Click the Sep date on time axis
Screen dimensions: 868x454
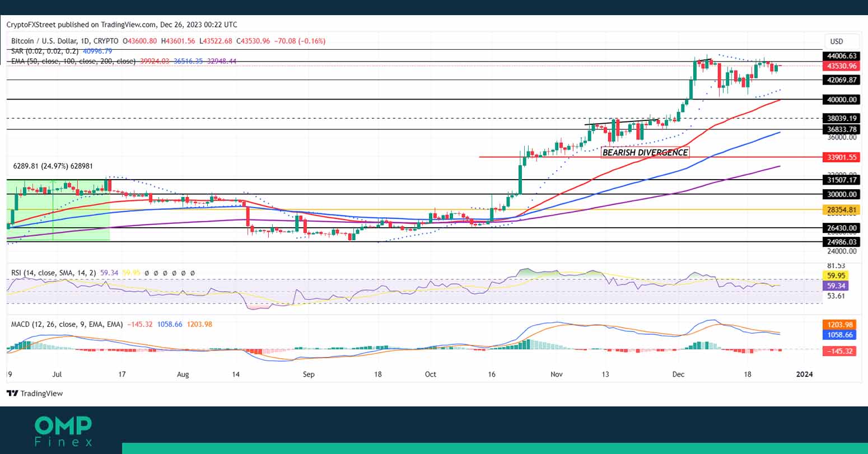308,374
